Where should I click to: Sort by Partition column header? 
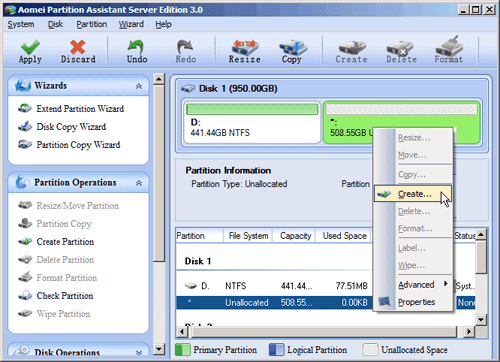click(x=199, y=236)
